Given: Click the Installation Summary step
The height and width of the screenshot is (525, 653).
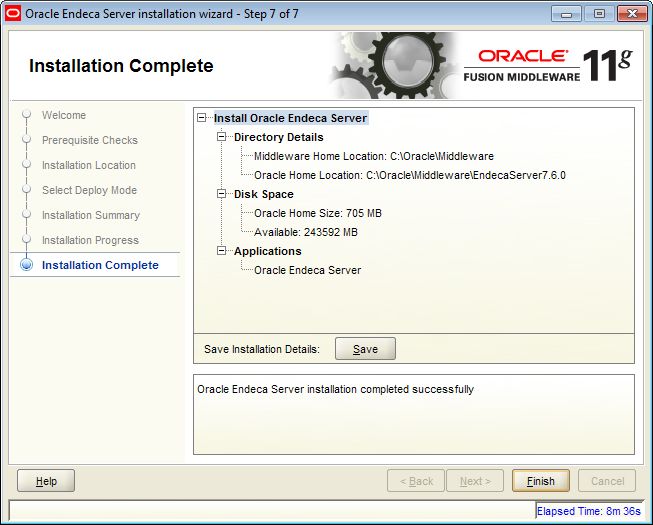Looking at the screenshot, I should pos(91,215).
